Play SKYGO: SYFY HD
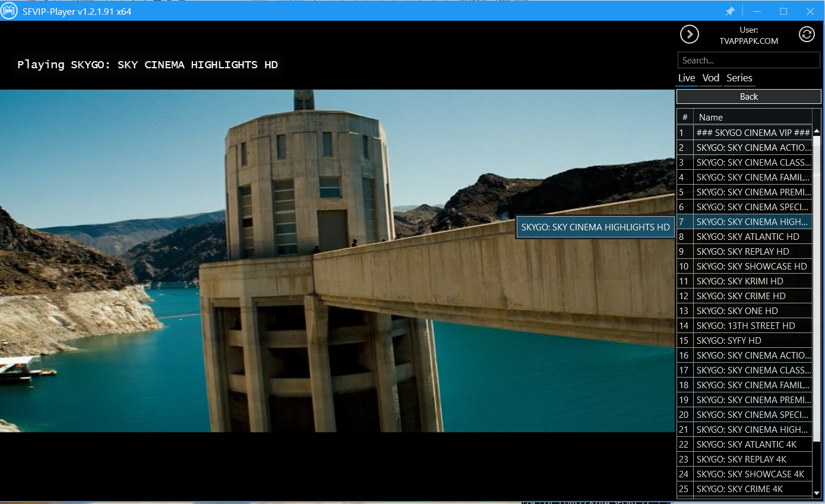This screenshot has height=504, width=825. 744,340
